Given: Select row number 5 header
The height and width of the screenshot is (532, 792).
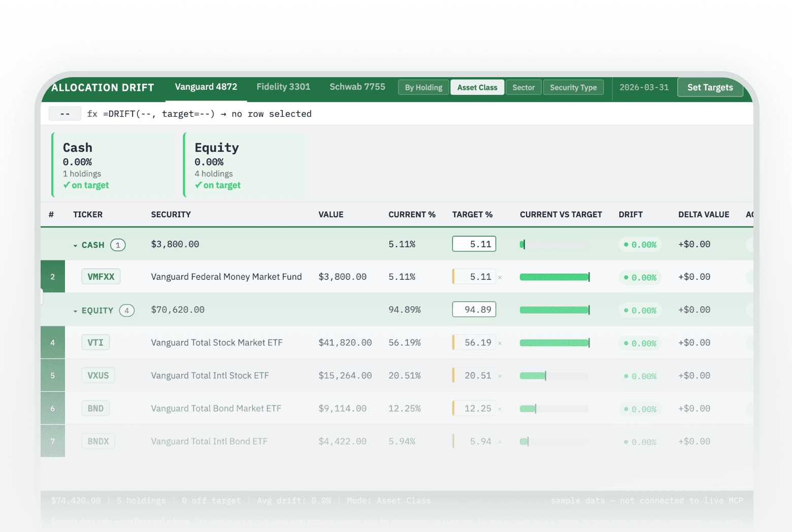Looking at the screenshot, I should tap(53, 376).
